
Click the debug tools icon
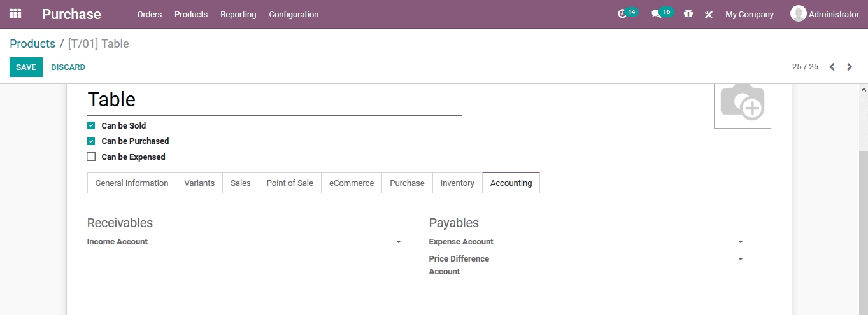click(x=708, y=14)
